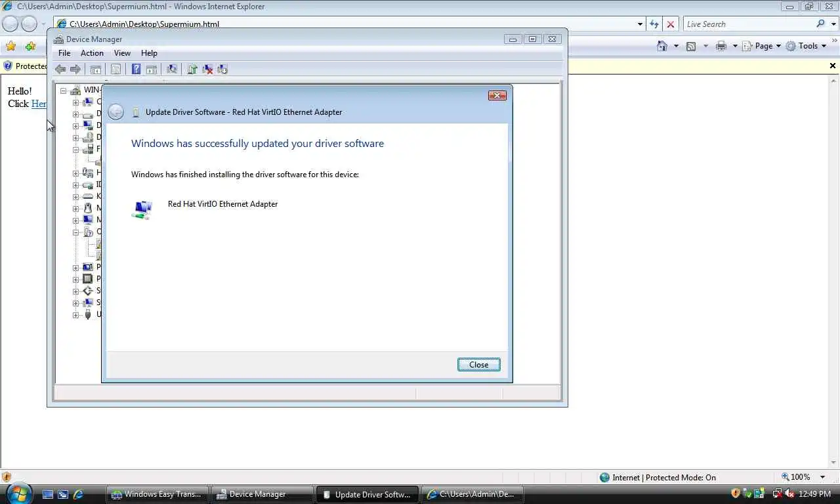Collapse the root WIN- computer node
The height and width of the screenshot is (504, 840).
tap(64, 91)
